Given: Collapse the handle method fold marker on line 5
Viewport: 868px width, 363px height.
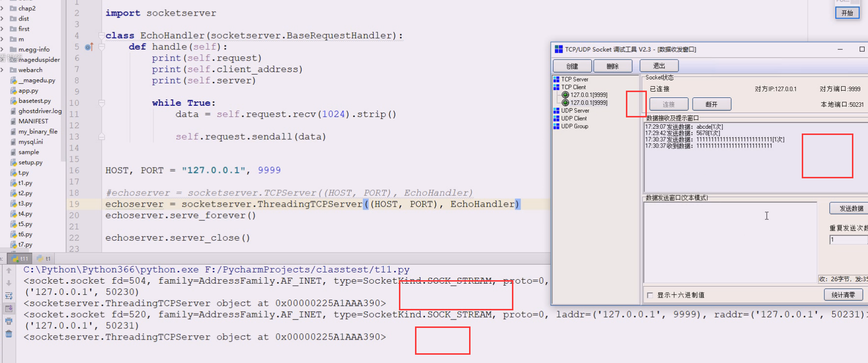Looking at the screenshot, I should pyautogui.click(x=101, y=47).
